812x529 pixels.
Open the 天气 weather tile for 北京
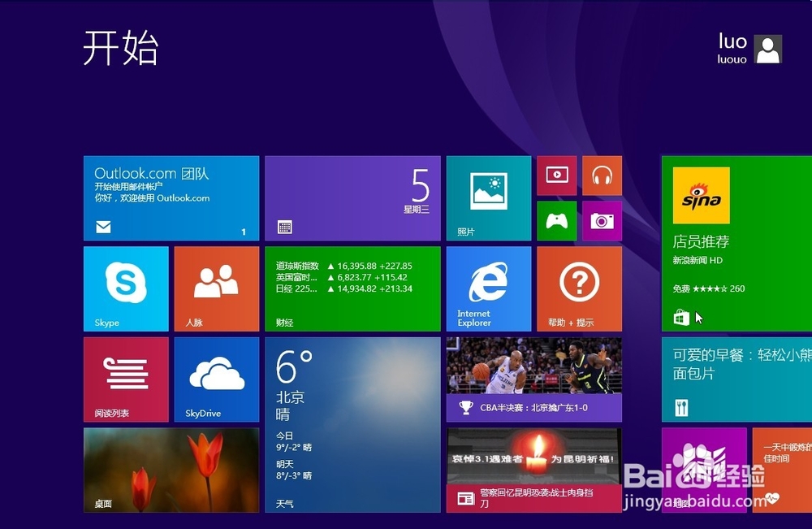[352, 425]
